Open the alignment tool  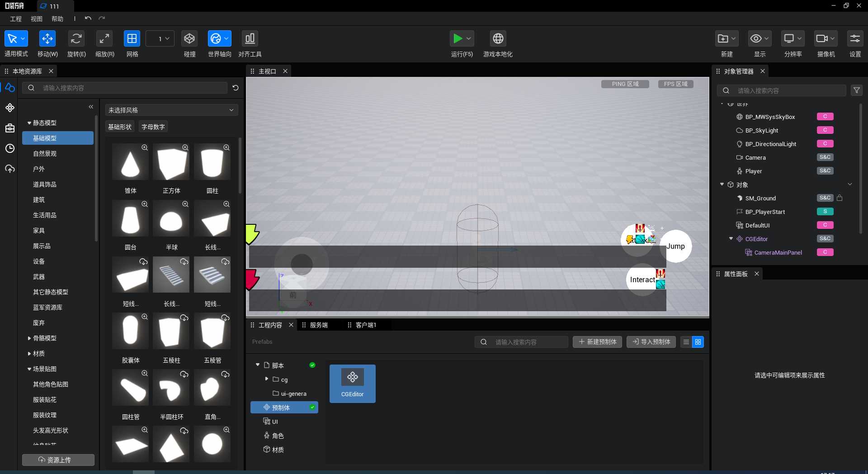(250, 39)
